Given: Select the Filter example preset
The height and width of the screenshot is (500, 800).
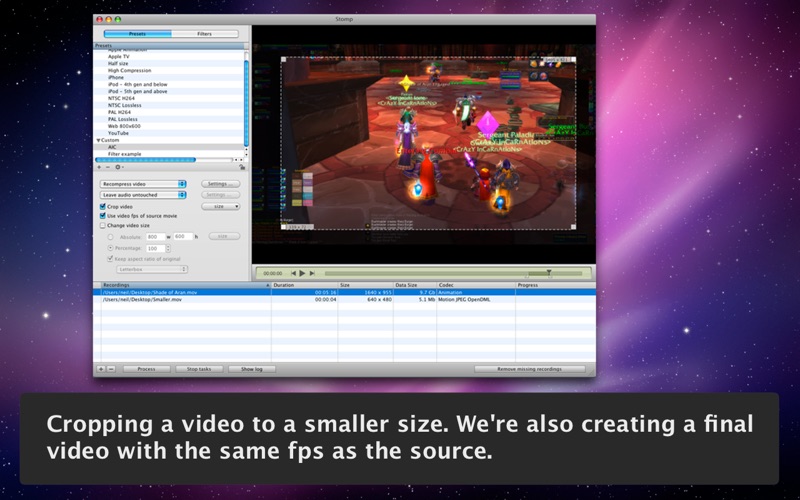Looking at the screenshot, I should pos(124,154).
